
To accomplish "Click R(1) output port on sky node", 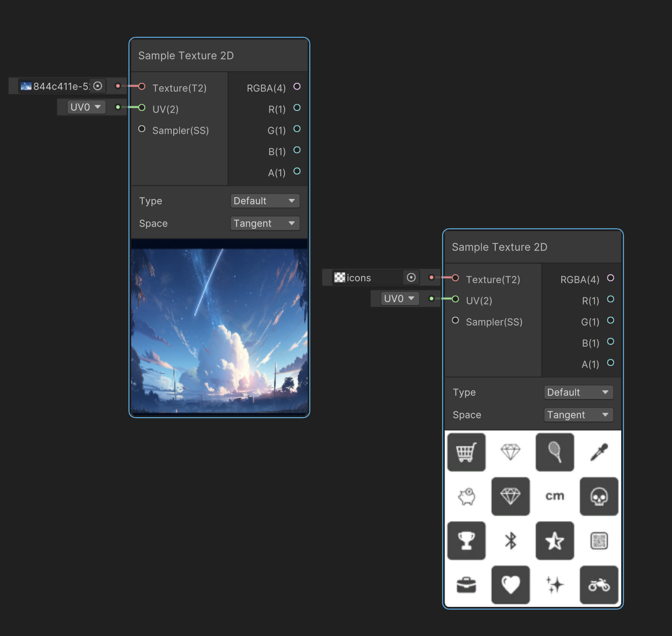I will pyautogui.click(x=297, y=107).
